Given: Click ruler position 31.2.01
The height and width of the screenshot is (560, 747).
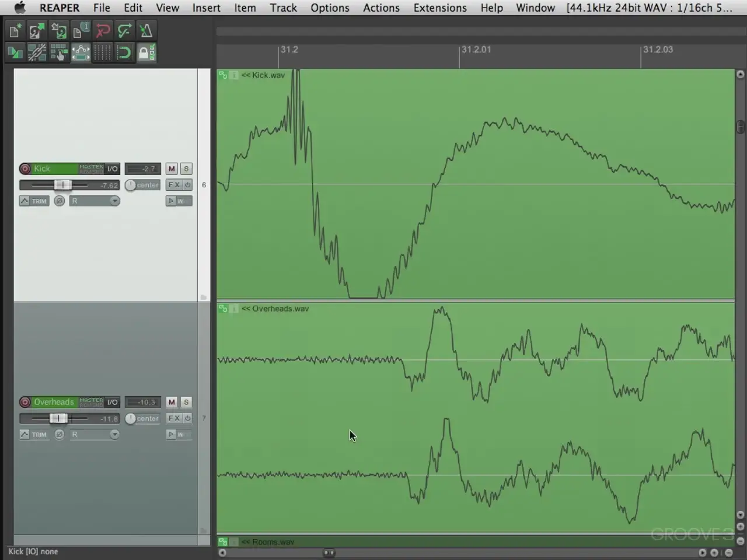Looking at the screenshot, I should coord(476,50).
